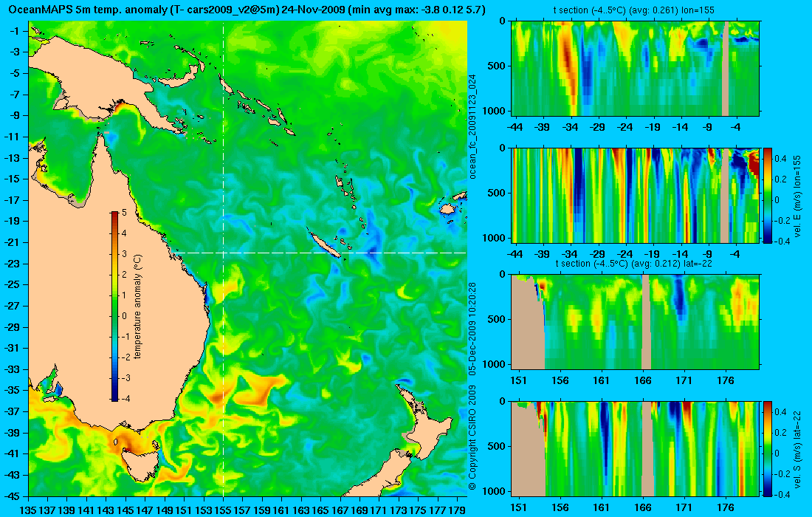Click the 't section' lat=-22 panel title
The image size is (812, 517).
[635, 263]
